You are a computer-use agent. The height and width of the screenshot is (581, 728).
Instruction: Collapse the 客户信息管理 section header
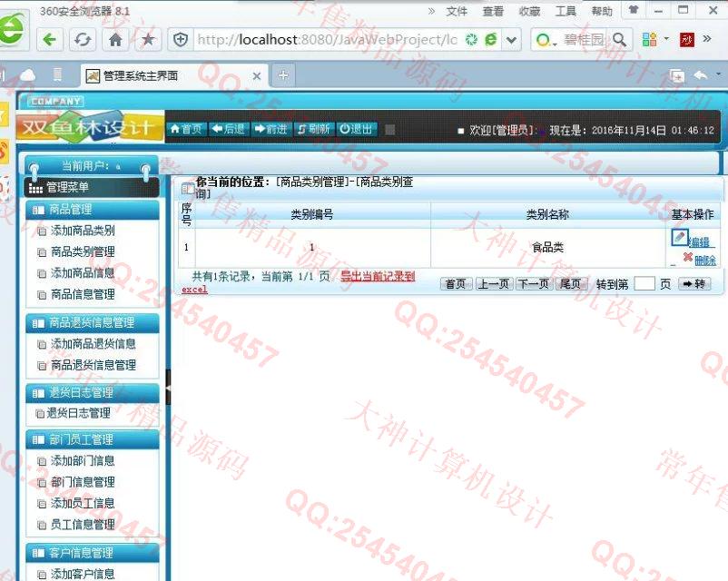click(93, 553)
